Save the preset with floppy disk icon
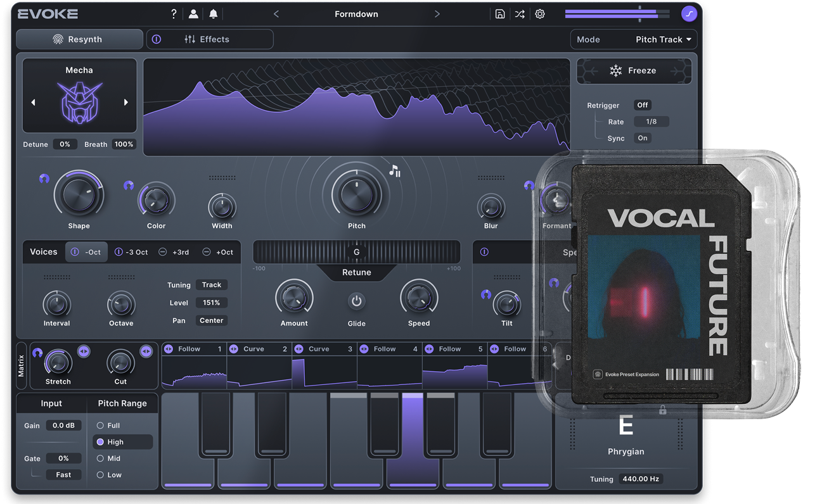This screenshot has height=504, width=815. [x=499, y=14]
